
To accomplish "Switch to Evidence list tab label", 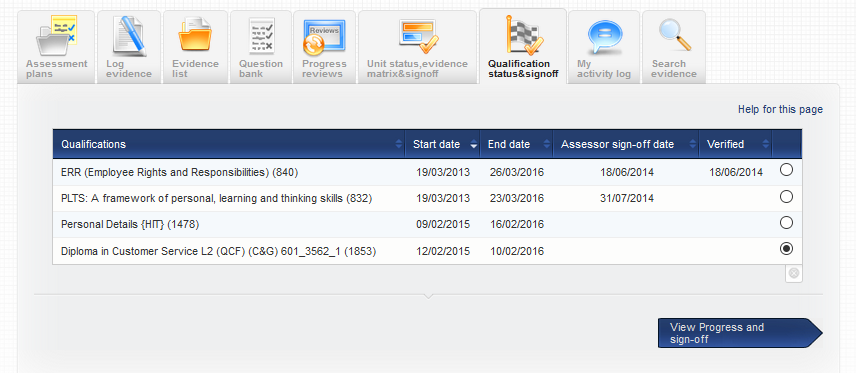I will pos(195,69).
